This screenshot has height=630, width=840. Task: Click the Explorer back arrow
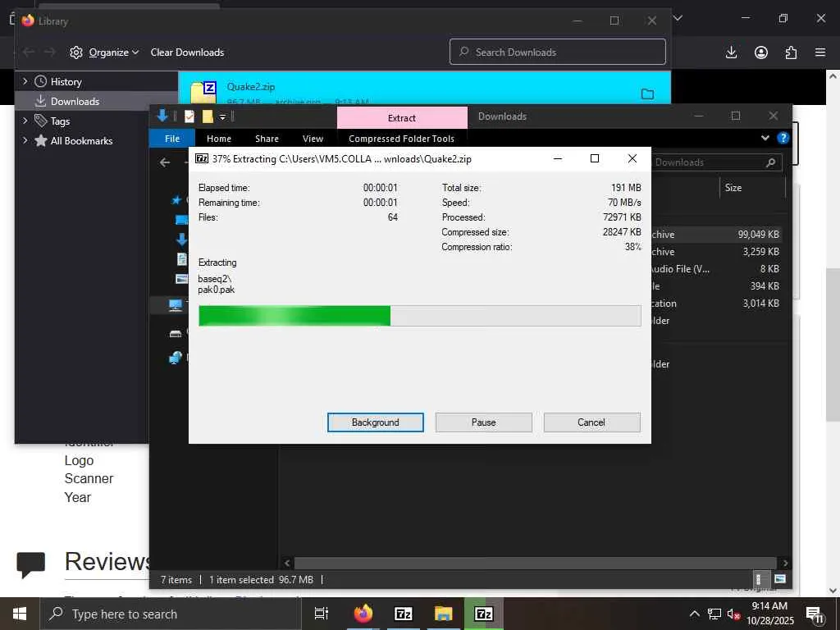pyautogui.click(x=165, y=162)
